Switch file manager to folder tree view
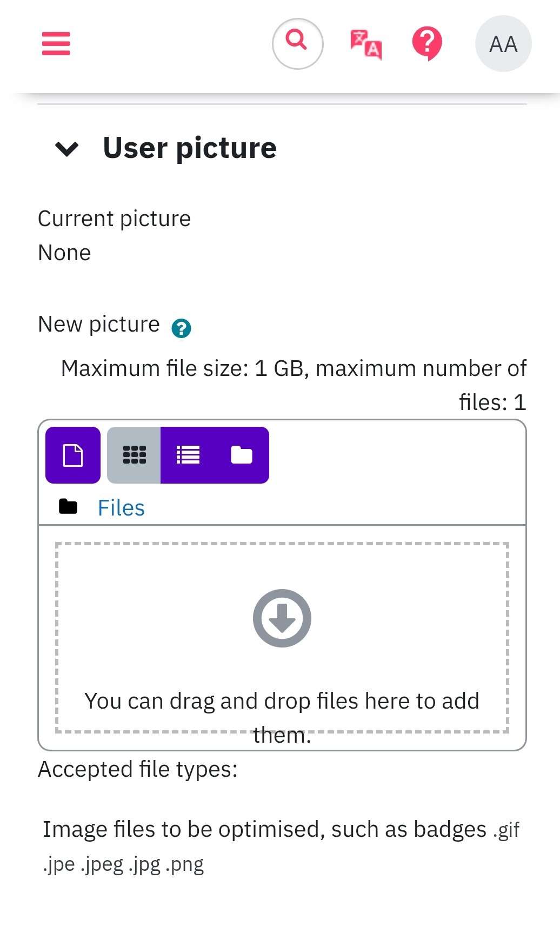Viewport: 560px width, 925px height. 242,455
